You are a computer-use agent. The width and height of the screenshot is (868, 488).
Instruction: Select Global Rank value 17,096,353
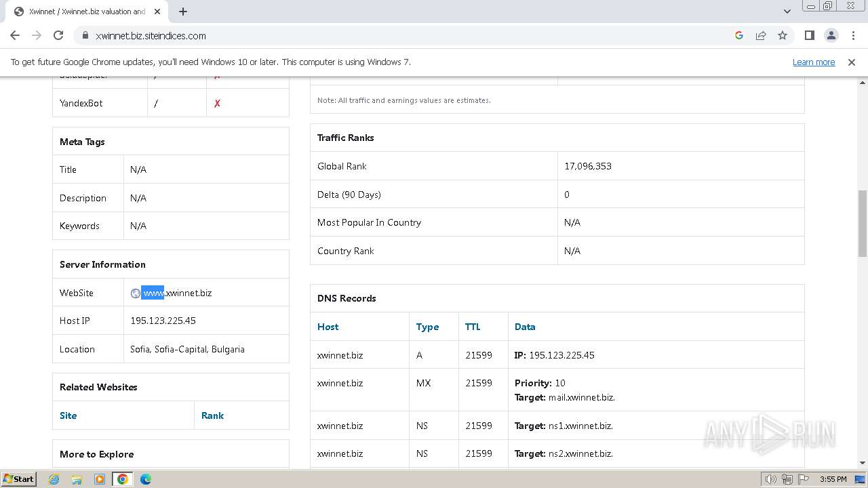(x=588, y=166)
